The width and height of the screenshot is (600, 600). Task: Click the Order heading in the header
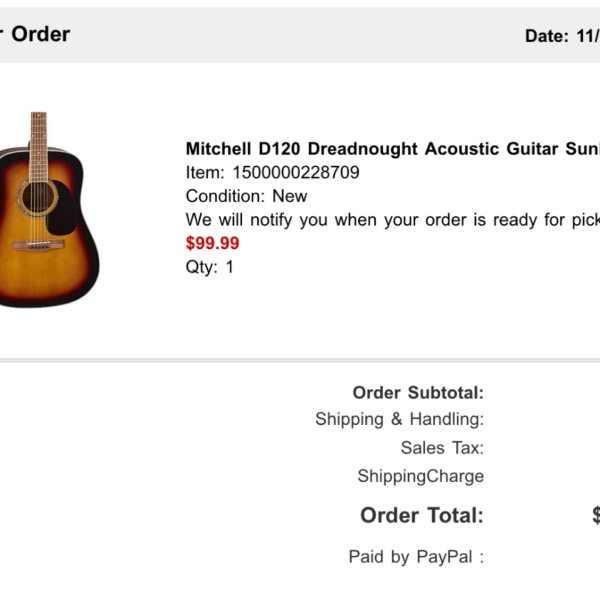(41, 34)
